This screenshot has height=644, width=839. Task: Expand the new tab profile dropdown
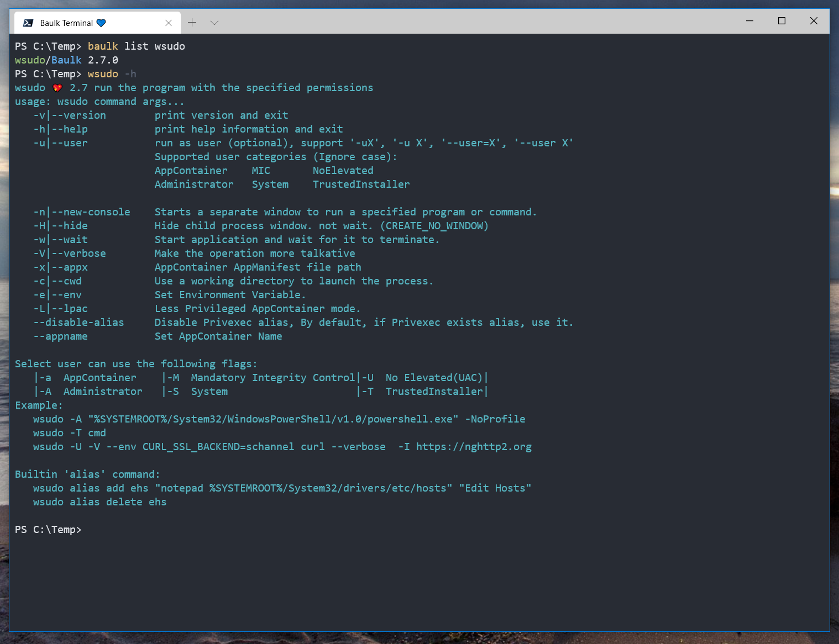(x=214, y=23)
